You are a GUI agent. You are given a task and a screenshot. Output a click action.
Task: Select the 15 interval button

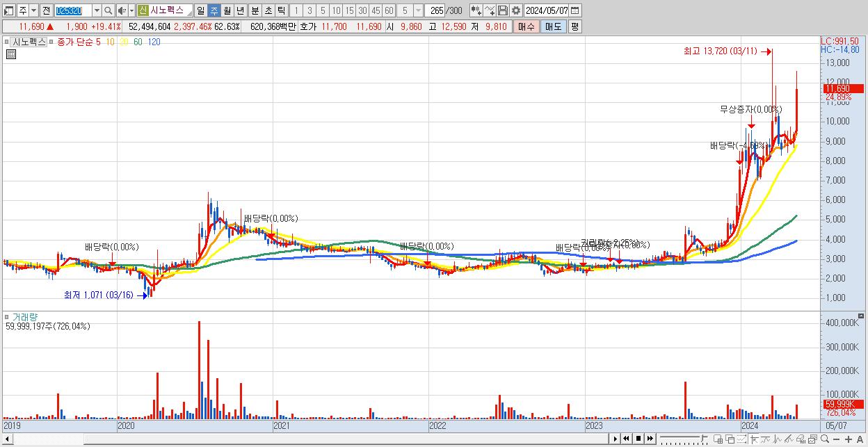click(x=349, y=10)
